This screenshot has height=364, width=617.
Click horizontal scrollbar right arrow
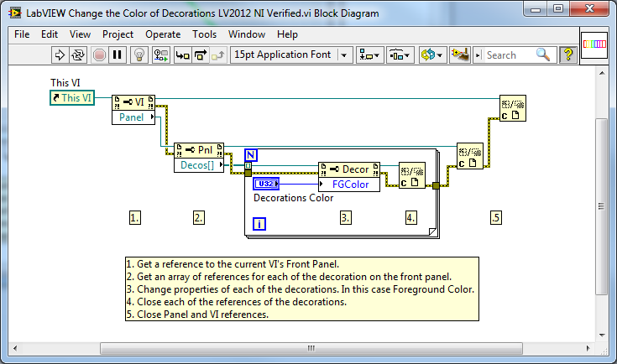[588, 348]
